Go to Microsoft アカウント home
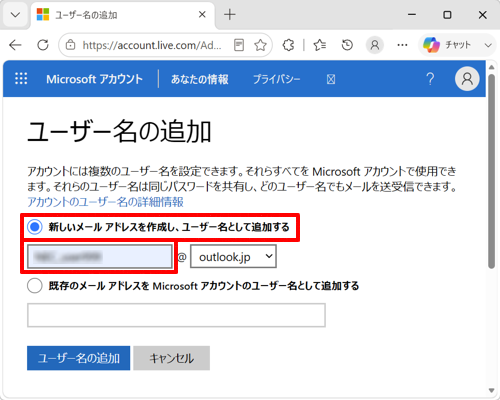500x400 pixels. [x=94, y=79]
